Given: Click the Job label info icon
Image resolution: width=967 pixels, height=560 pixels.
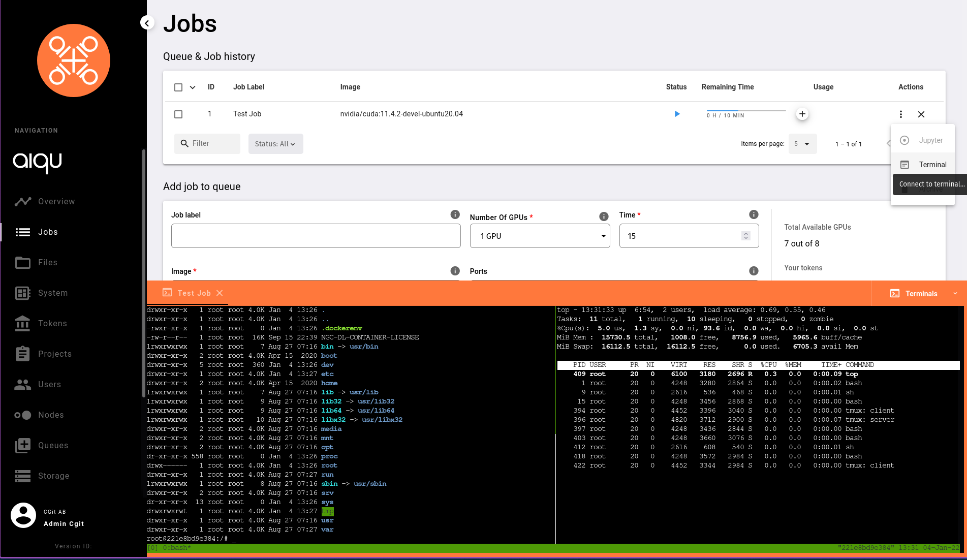Looking at the screenshot, I should [455, 214].
